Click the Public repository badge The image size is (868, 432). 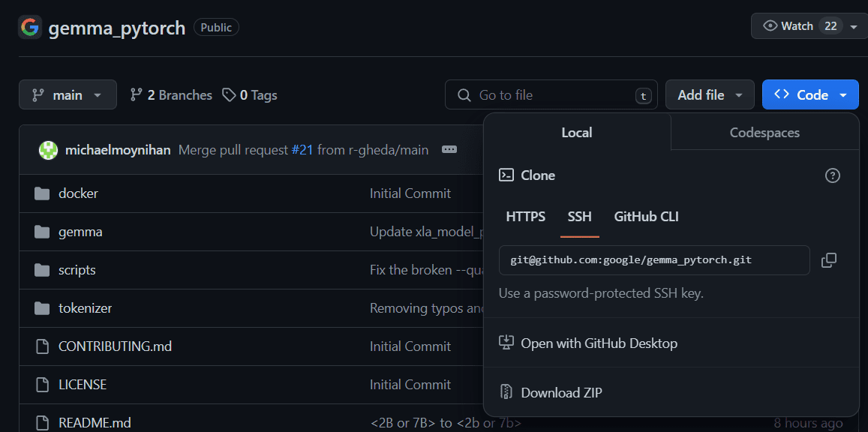click(216, 27)
